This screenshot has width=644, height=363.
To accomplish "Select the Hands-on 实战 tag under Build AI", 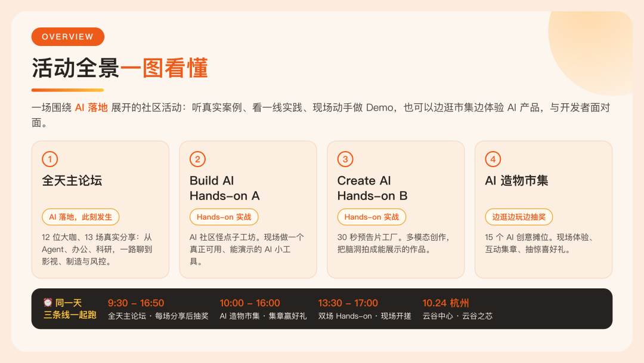I will [x=224, y=217].
